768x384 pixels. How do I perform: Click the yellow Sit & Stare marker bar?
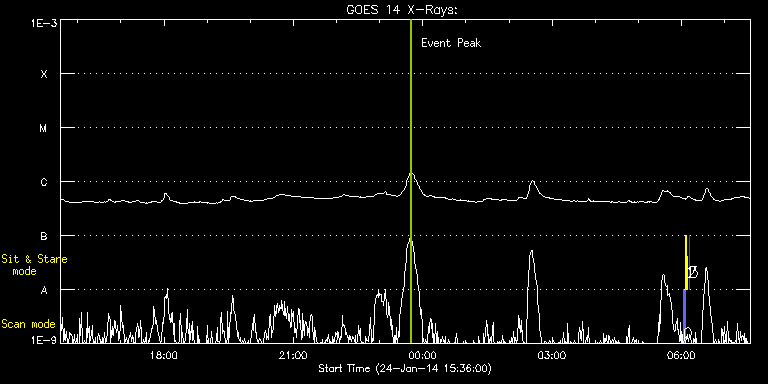(x=686, y=263)
